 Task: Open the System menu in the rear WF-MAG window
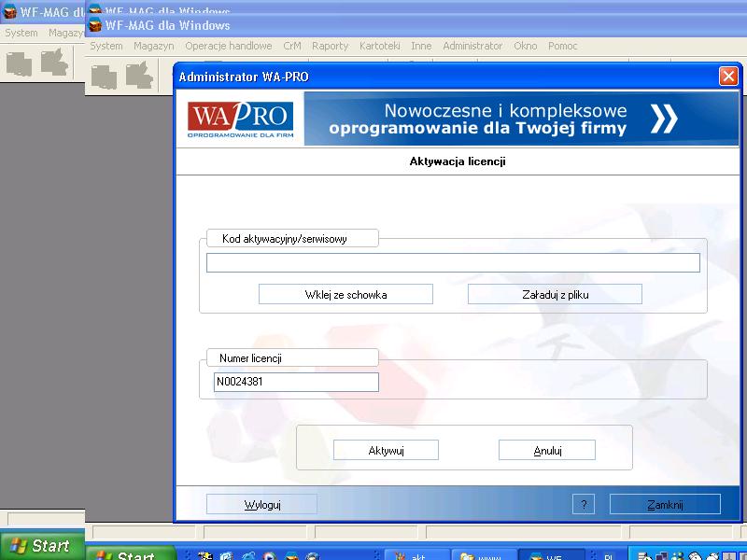pos(21,33)
